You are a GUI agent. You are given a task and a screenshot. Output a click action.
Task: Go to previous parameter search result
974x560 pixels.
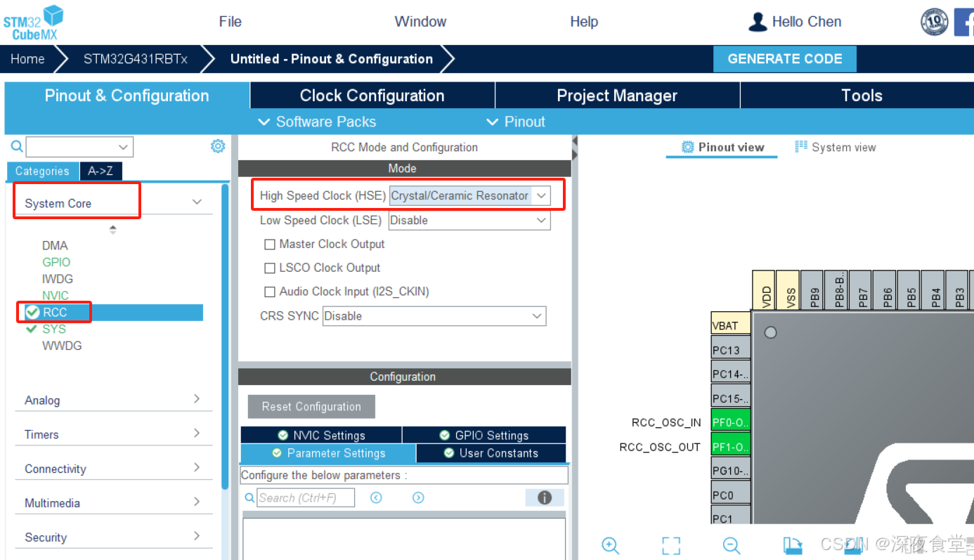coord(376,497)
